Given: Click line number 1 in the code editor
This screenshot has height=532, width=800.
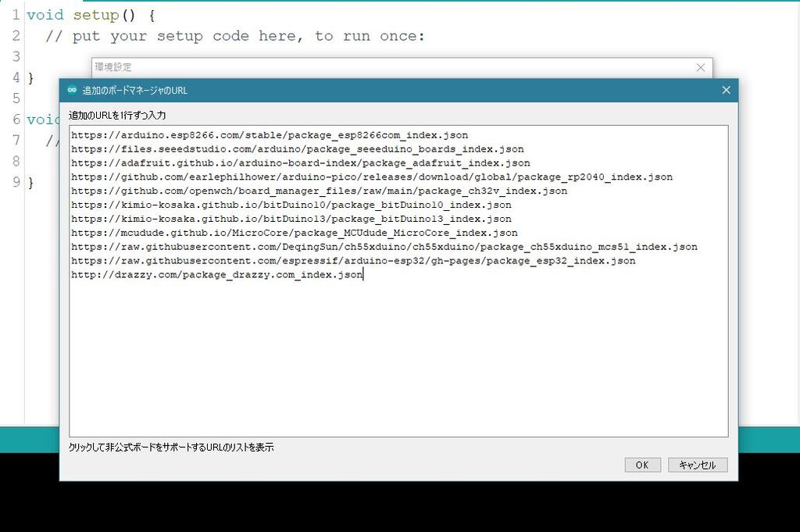Looking at the screenshot, I should (16, 14).
